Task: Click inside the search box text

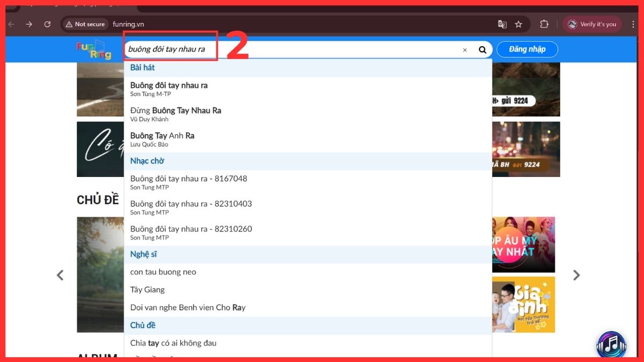Action: (166, 49)
